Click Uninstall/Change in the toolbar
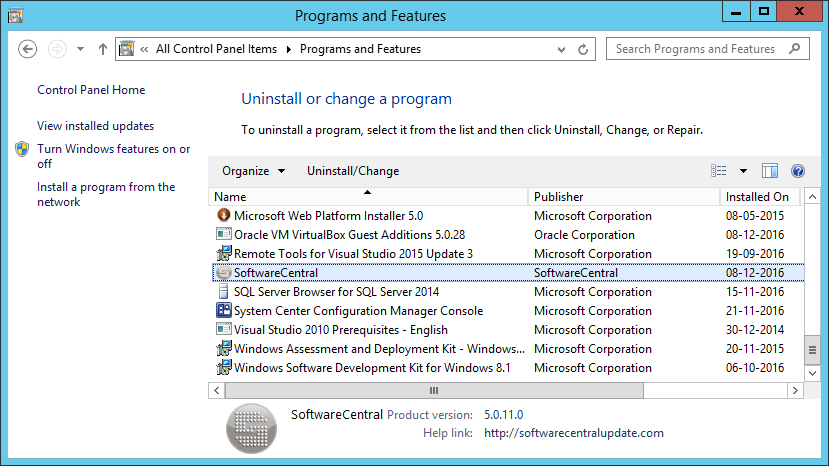This screenshot has width=829, height=466. pos(353,171)
